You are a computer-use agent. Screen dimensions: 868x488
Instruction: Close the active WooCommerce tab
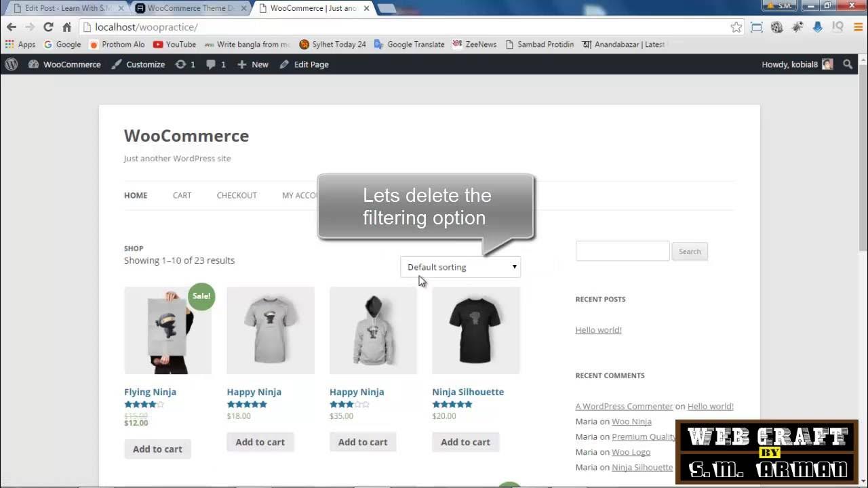[x=367, y=8]
